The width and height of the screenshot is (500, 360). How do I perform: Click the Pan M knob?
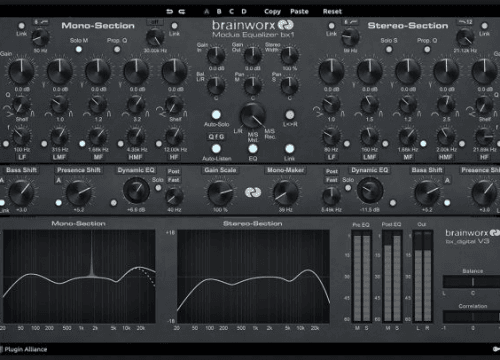(253, 86)
